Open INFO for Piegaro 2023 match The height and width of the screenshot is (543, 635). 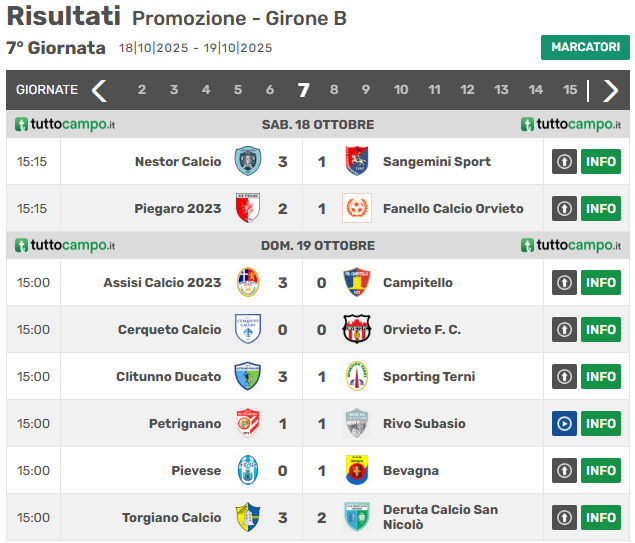(x=601, y=208)
